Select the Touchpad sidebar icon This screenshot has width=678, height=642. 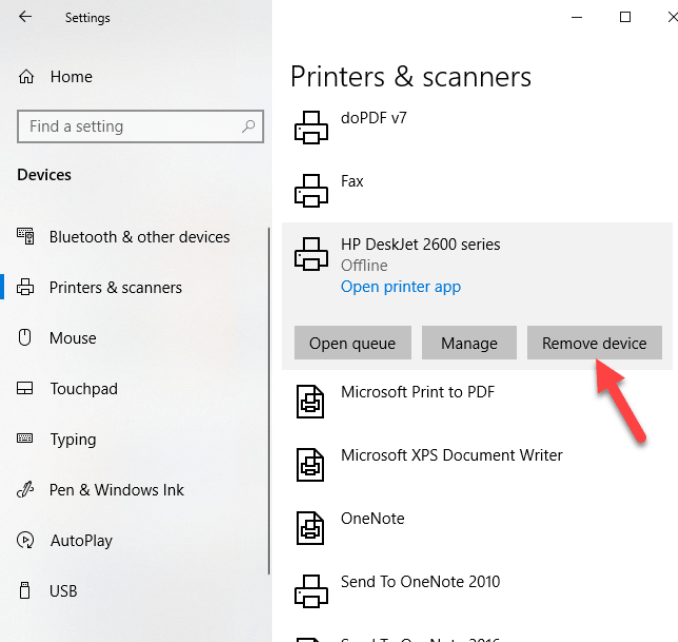point(25,388)
